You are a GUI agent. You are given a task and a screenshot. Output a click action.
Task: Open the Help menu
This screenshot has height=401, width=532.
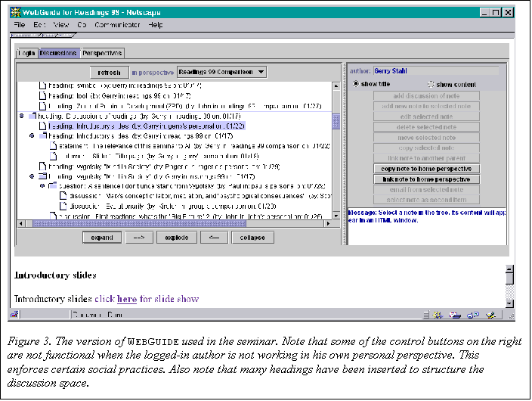coord(156,25)
